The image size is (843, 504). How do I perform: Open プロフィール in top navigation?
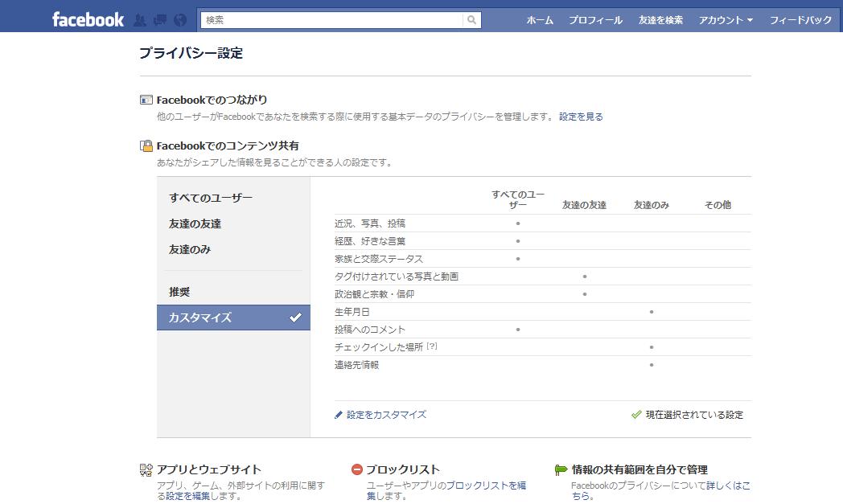(596, 20)
